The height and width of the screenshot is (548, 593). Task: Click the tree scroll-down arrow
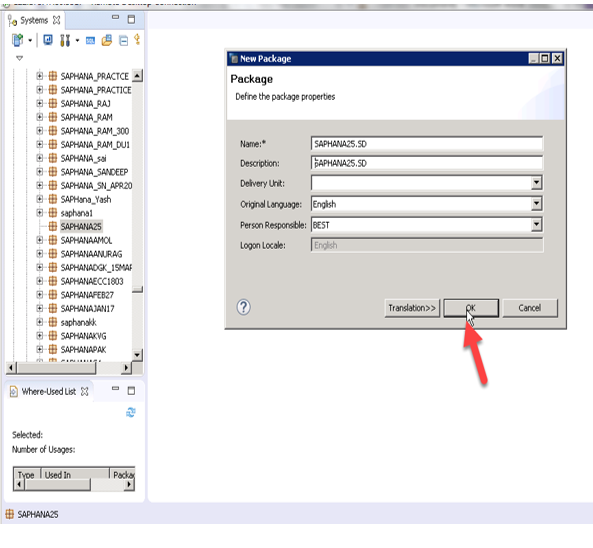click(x=137, y=355)
